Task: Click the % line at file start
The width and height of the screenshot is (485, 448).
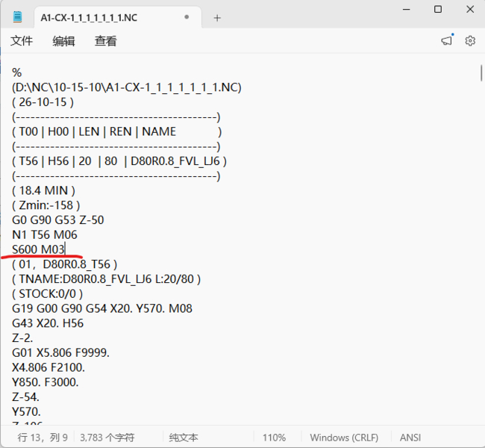Action: pyautogui.click(x=16, y=72)
